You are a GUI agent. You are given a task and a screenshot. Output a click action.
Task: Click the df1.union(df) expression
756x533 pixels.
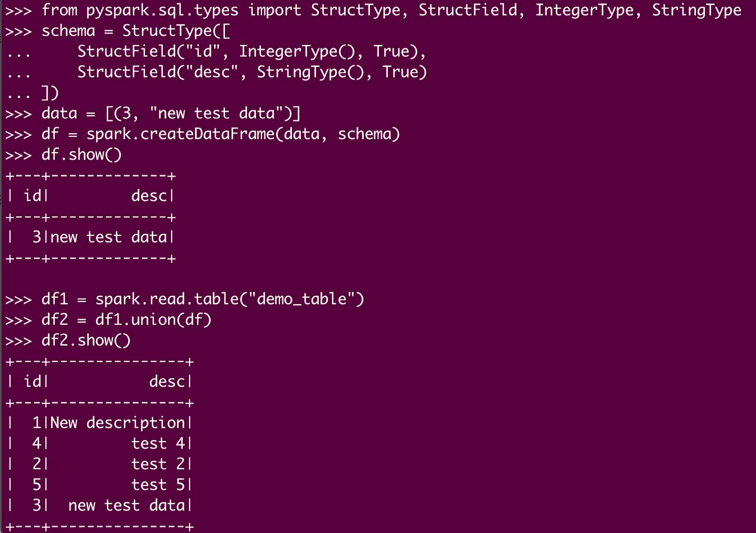coord(153,320)
